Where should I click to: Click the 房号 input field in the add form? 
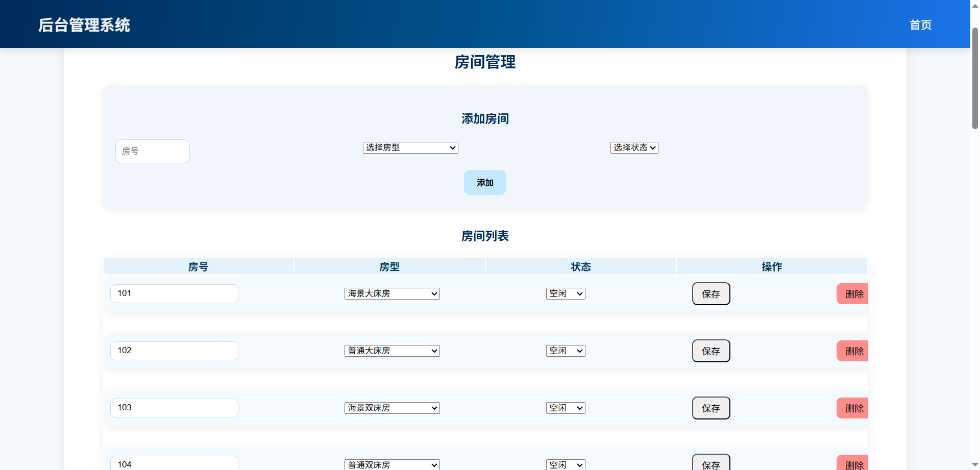pos(152,151)
